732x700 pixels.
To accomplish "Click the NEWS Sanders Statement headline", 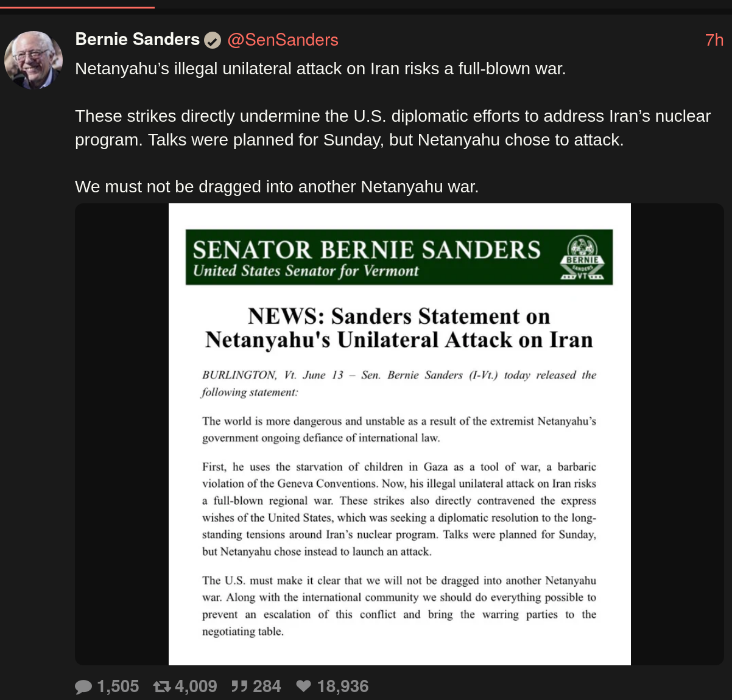I will click(399, 328).
